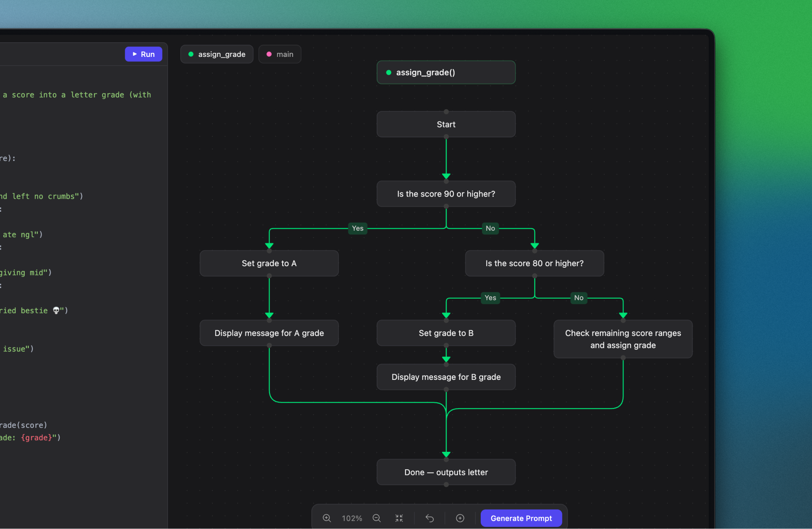This screenshot has height=529, width=812.
Task: Select 'Check remaining score ranges' node
Action: [x=623, y=339]
